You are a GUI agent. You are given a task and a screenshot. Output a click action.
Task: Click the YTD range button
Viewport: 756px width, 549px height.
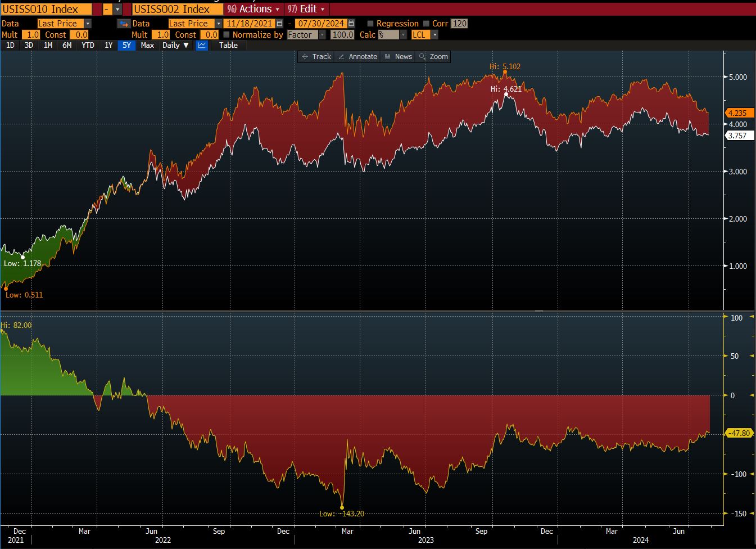[87, 45]
